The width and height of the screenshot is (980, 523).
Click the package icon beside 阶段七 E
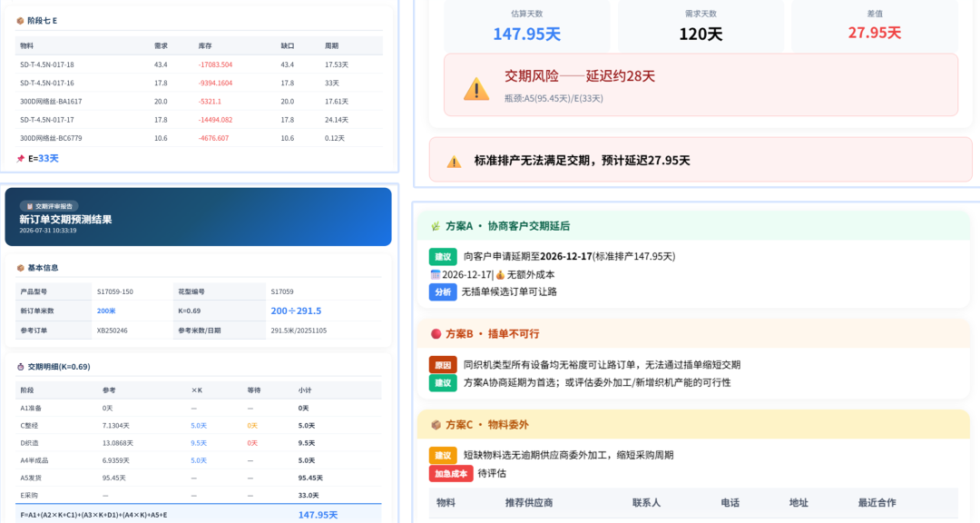20,21
